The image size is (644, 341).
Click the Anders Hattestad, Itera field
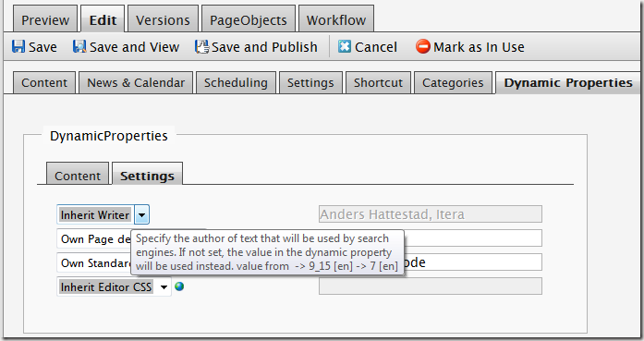(x=431, y=214)
